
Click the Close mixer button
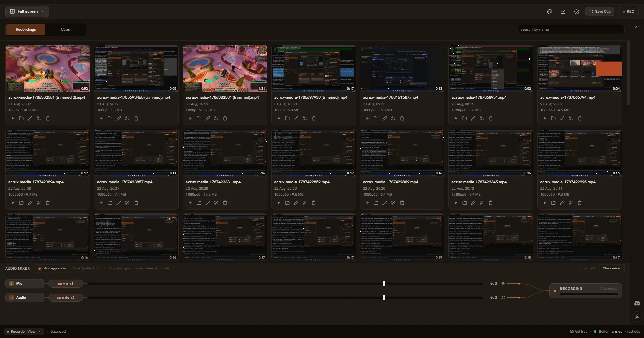tap(611, 268)
